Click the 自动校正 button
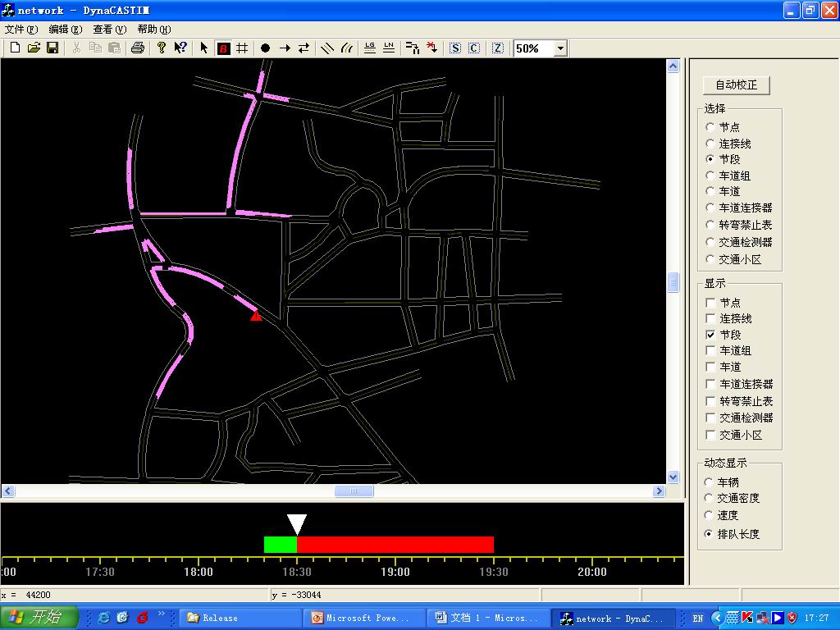 click(x=736, y=84)
